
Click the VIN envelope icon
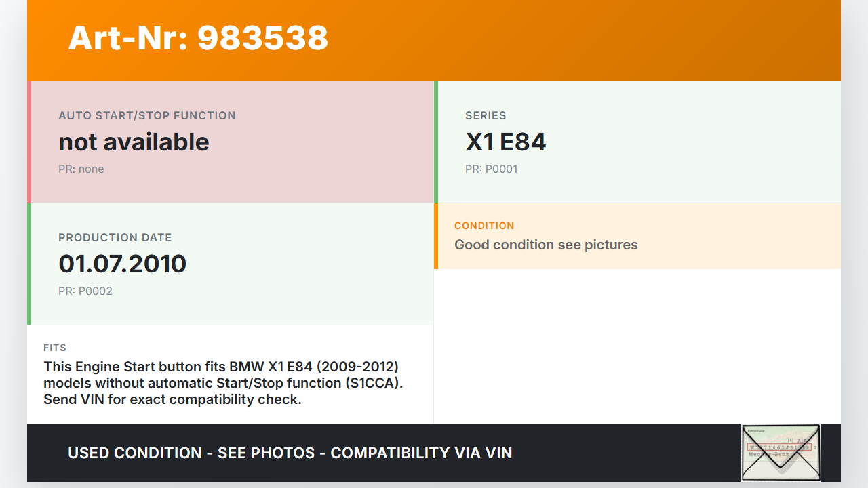781,453
